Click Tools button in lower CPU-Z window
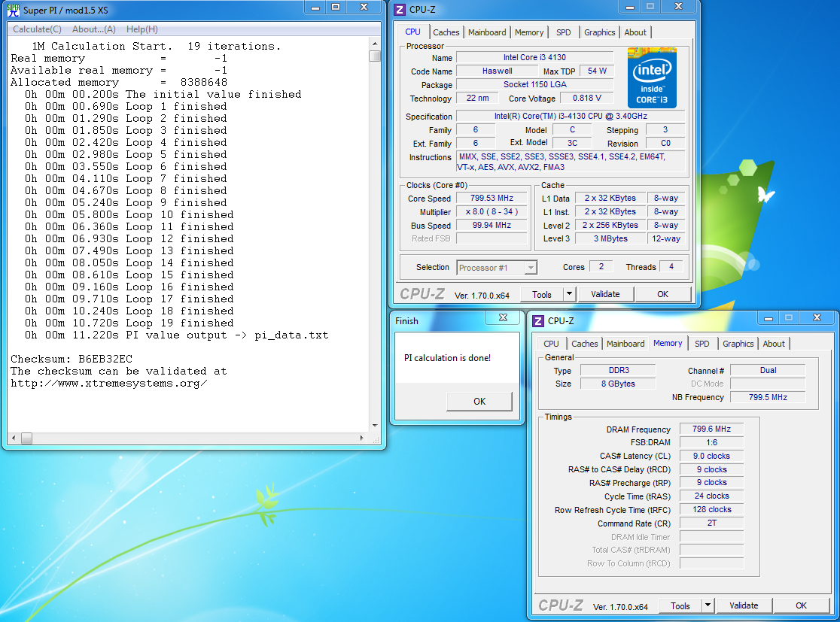This screenshot has height=622, width=840. (680, 606)
